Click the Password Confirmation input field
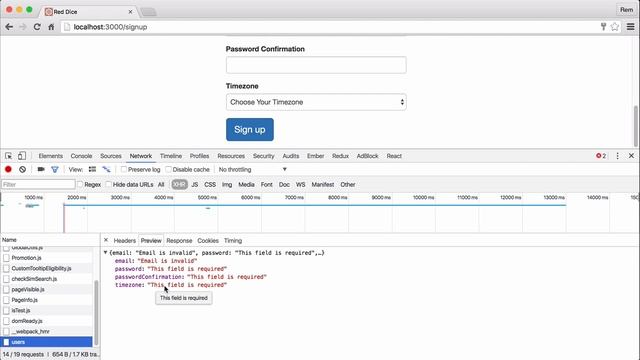 pyautogui.click(x=316, y=65)
